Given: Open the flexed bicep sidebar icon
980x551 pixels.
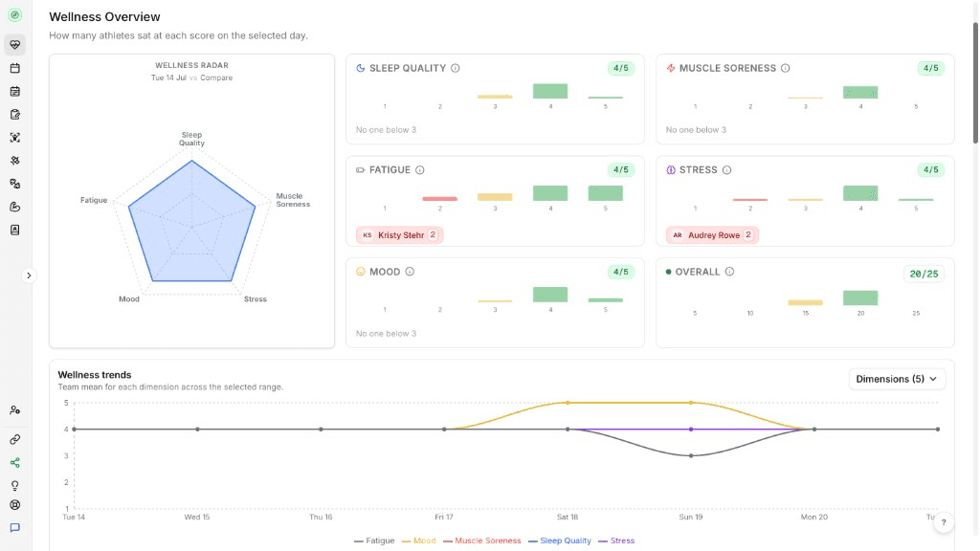Looking at the screenshot, I should [15, 207].
